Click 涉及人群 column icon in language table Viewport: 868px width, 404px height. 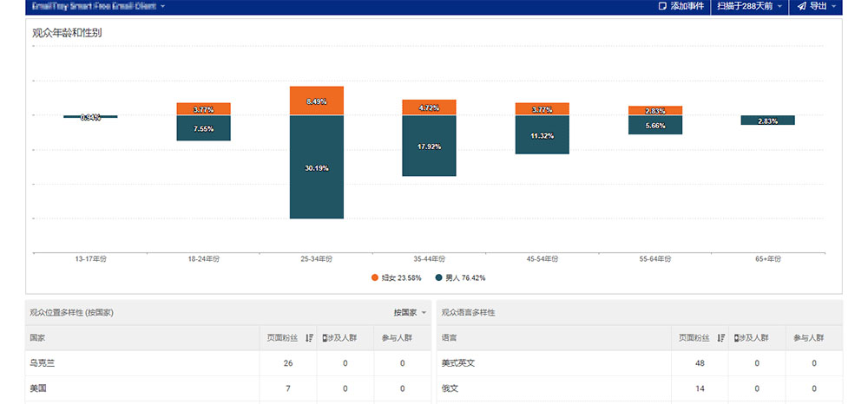point(738,337)
